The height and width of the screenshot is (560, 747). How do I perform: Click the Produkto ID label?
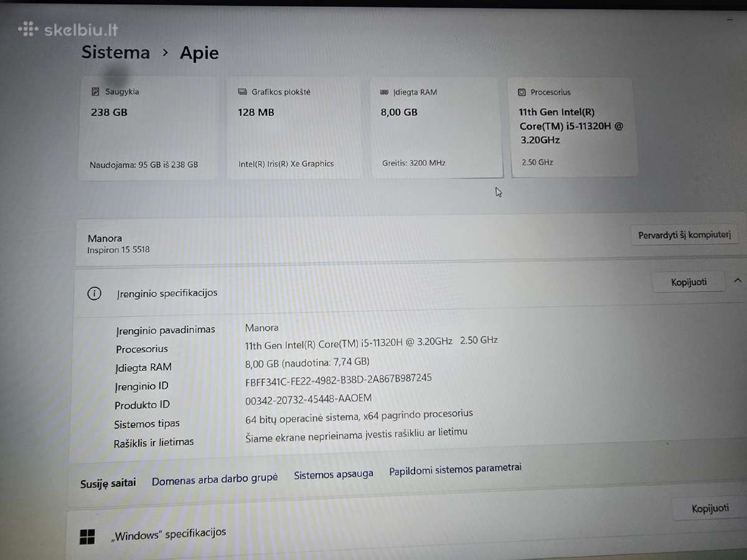coord(142,405)
